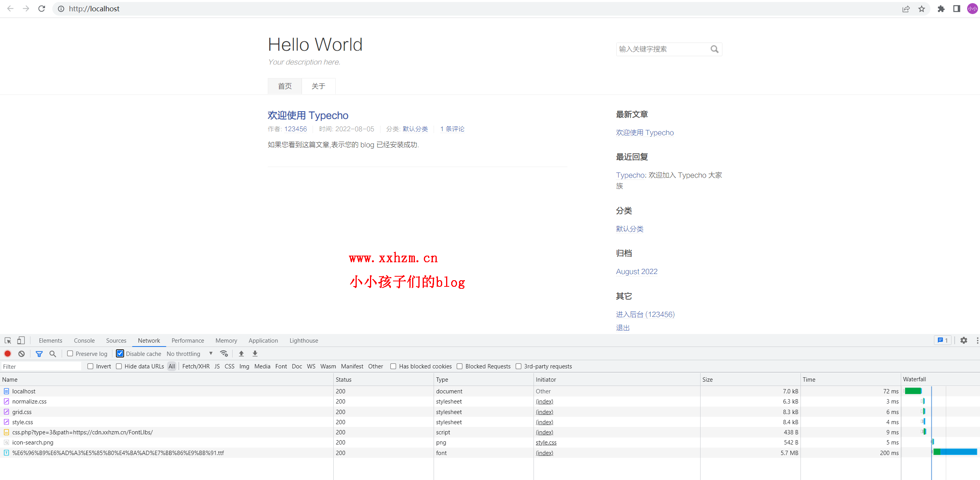The height and width of the screenshot is (480, 980).
Task: Uncheck the Disable cache checkbox
Action: 120,354
